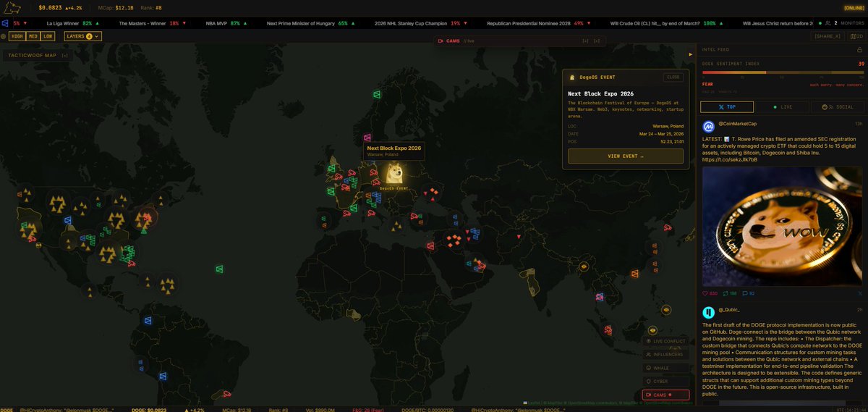868x412 pixels.
Task: Open the LAYERS dropdown
Action: click(82, 35)
